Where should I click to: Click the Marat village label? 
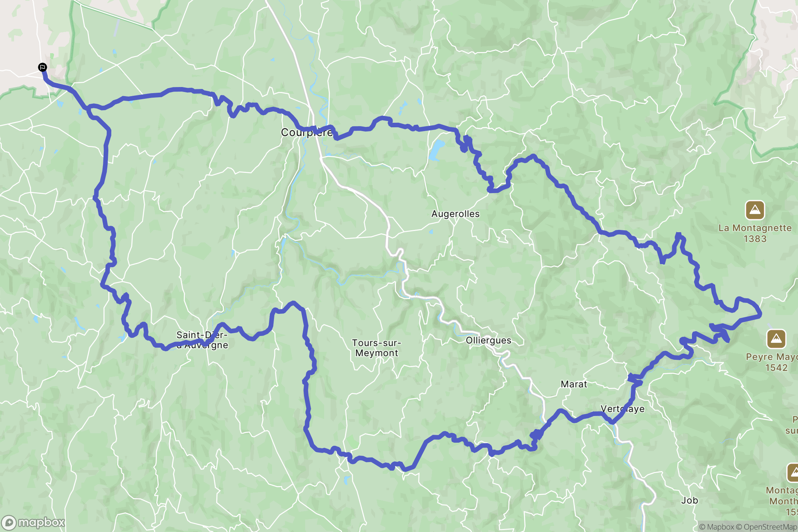click(x=574, y=384)
